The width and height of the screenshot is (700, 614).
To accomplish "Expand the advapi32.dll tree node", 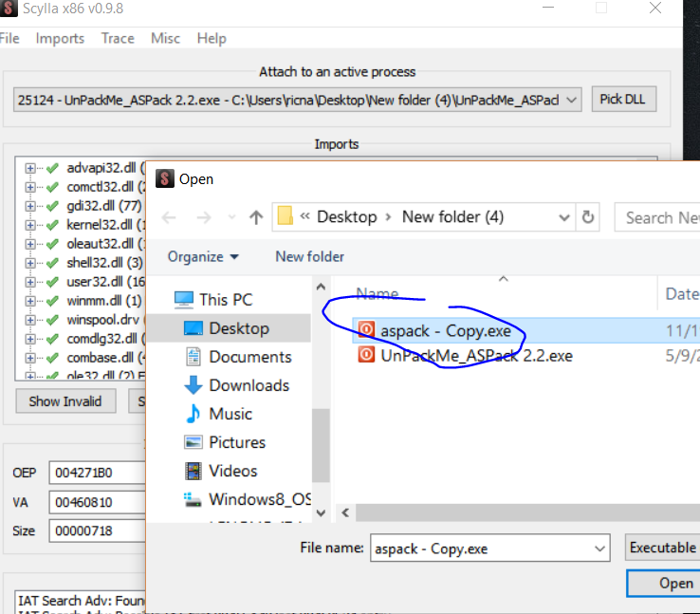I will 30,168.
